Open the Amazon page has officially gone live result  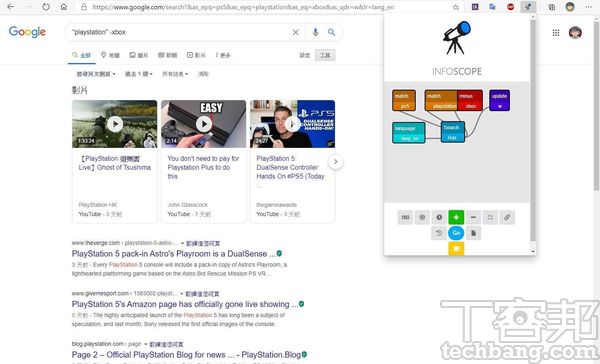185,304
